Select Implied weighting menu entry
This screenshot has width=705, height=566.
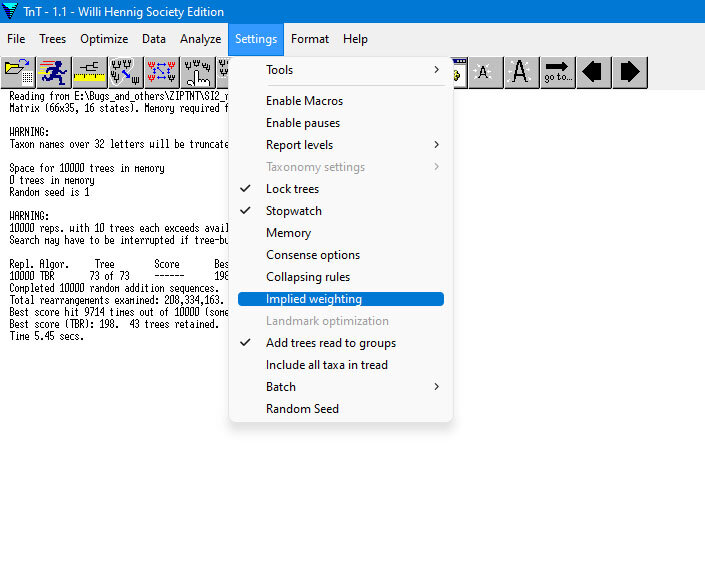(341, 299)
